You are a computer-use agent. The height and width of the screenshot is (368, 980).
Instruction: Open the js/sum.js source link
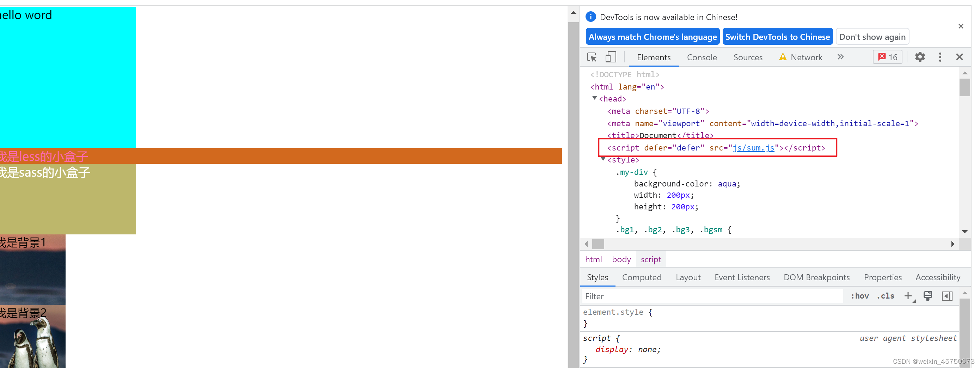coord(754,148)
